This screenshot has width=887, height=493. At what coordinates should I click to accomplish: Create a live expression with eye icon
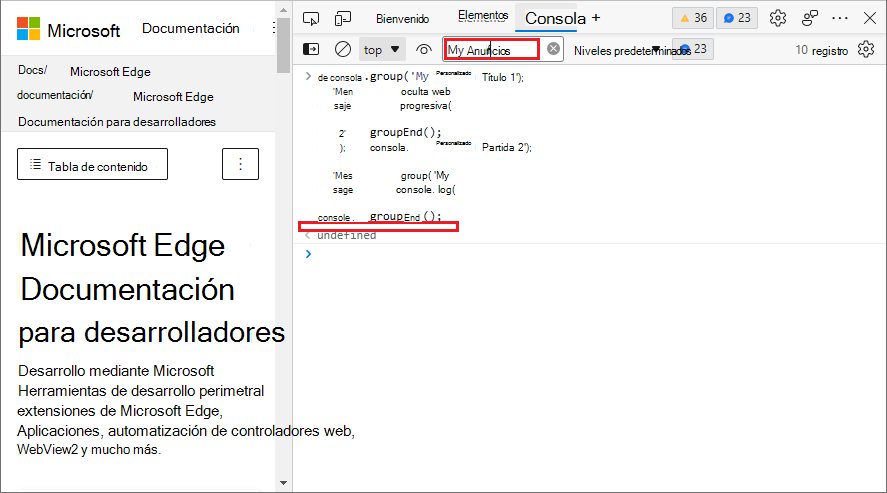[x=424, y=50]
